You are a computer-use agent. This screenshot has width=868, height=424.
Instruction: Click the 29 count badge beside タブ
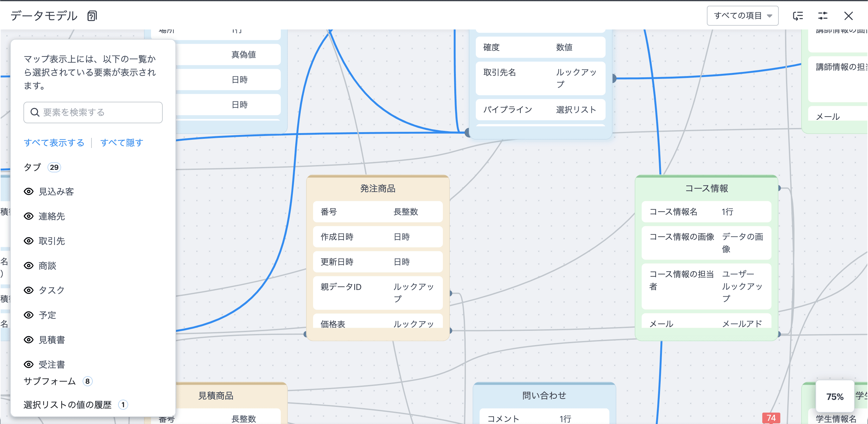(54, 167)
